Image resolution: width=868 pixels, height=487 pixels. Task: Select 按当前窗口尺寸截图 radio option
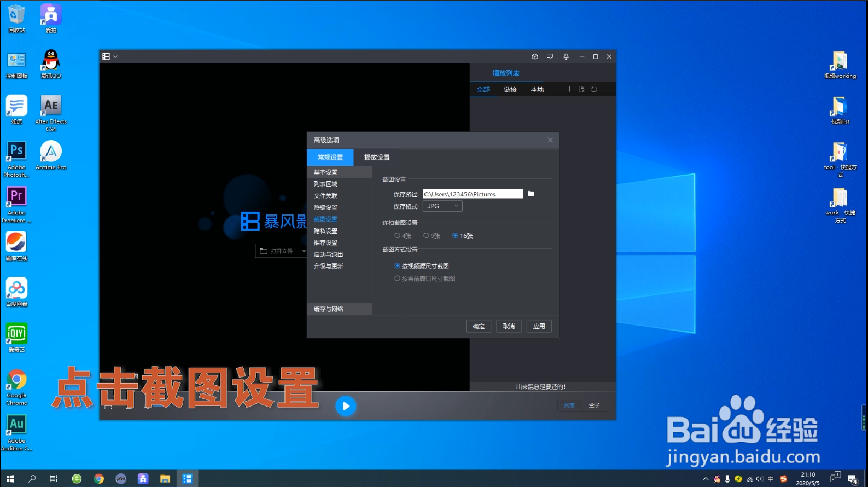point(424,279)
